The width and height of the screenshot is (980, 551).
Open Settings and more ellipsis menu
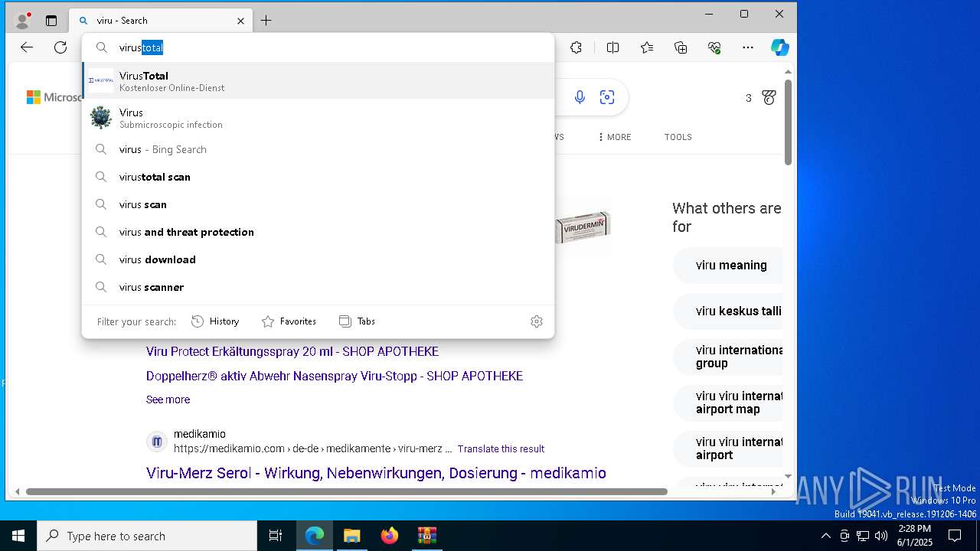748,47
